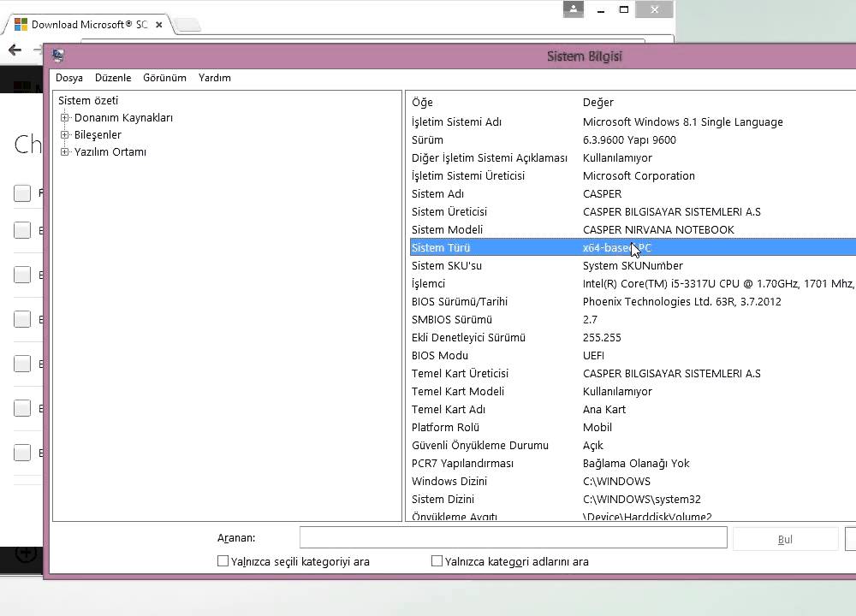Select the Ekli Denetleyici Sürümü row

[633, 338]
